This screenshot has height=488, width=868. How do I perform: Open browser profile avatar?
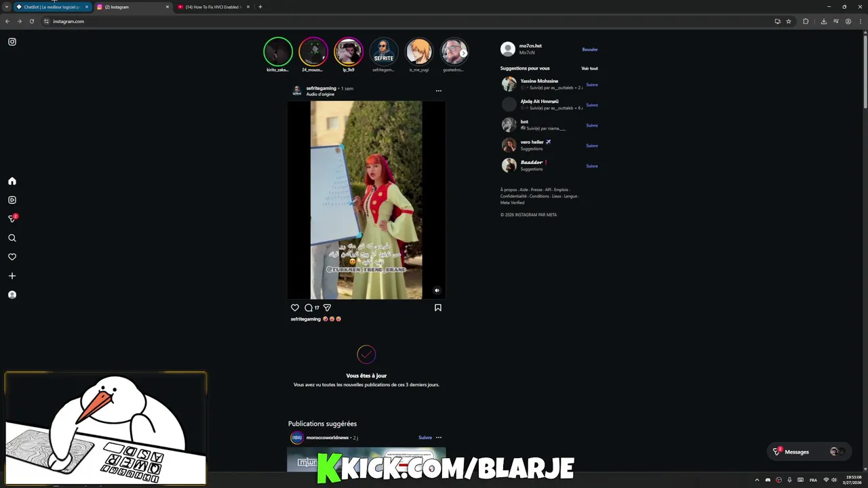(x=848, y=21)
